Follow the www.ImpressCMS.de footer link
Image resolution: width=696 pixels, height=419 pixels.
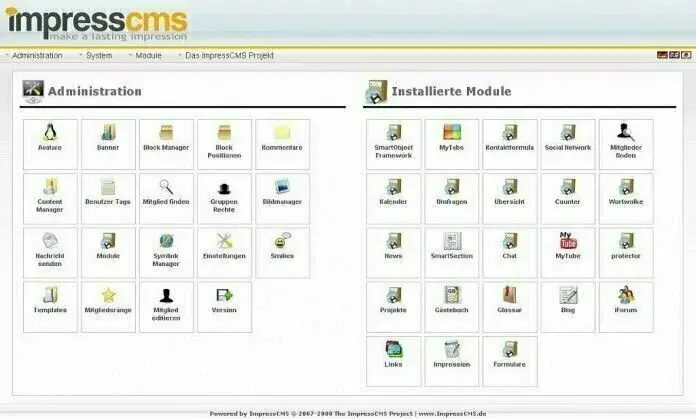[x=452, y=414]
